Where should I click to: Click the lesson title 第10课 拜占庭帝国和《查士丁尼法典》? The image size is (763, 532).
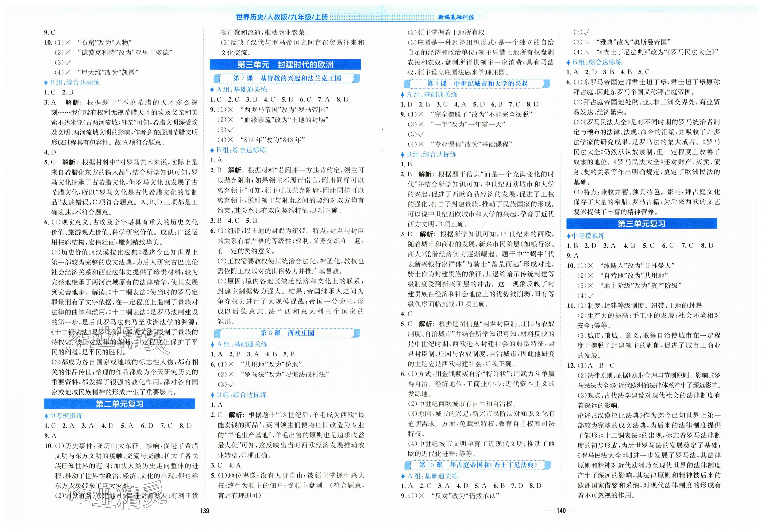pos(478,465)
